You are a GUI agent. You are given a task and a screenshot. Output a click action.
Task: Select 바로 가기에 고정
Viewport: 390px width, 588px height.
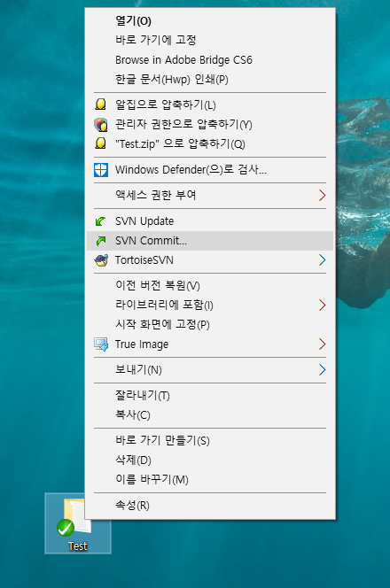tap(210, 40)
